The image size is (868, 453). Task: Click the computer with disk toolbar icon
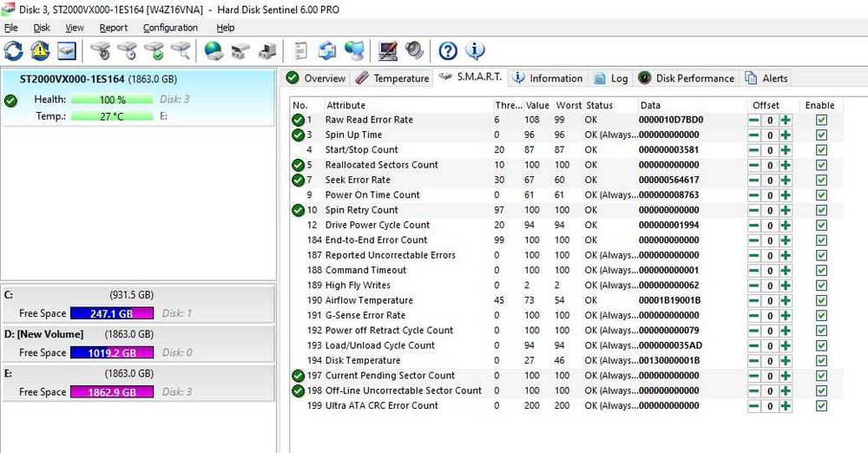[x=267, y=51]
